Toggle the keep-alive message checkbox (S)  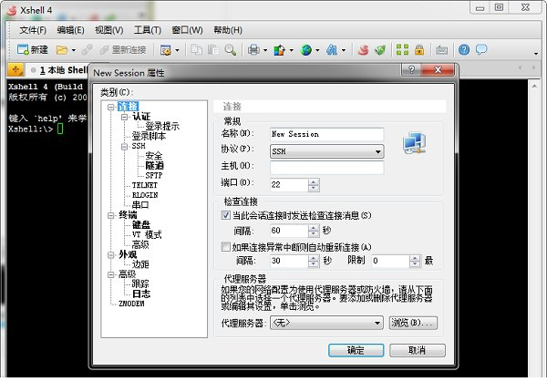(226, 215)
